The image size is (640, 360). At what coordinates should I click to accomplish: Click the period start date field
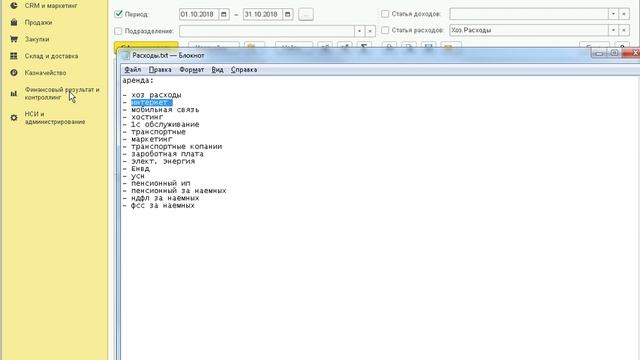point(199,14)
